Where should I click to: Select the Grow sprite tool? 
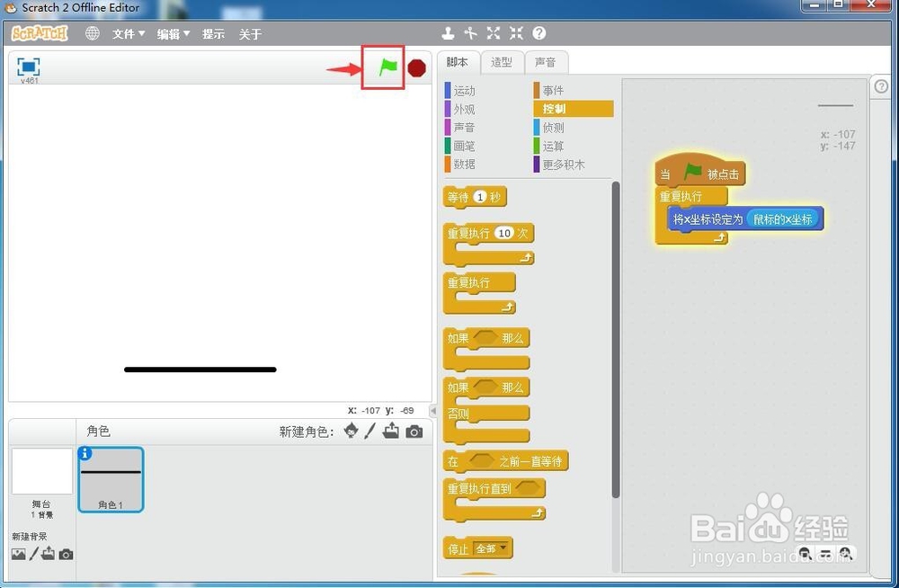[x=494, y=33]
